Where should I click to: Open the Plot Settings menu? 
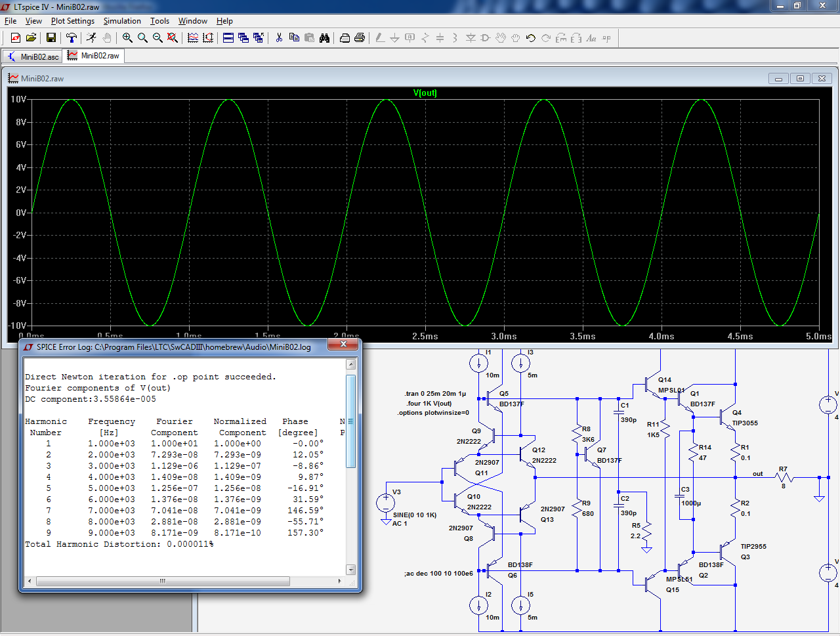73,21
